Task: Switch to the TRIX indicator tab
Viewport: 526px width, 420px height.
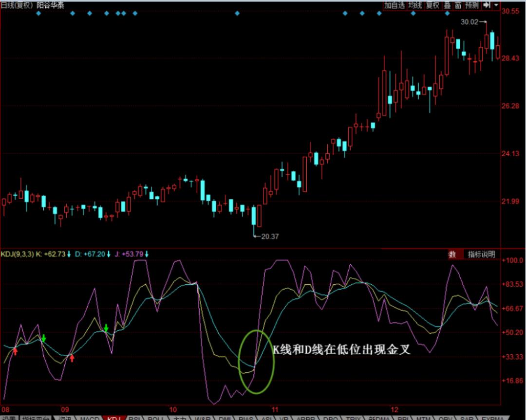Action: 353,418
